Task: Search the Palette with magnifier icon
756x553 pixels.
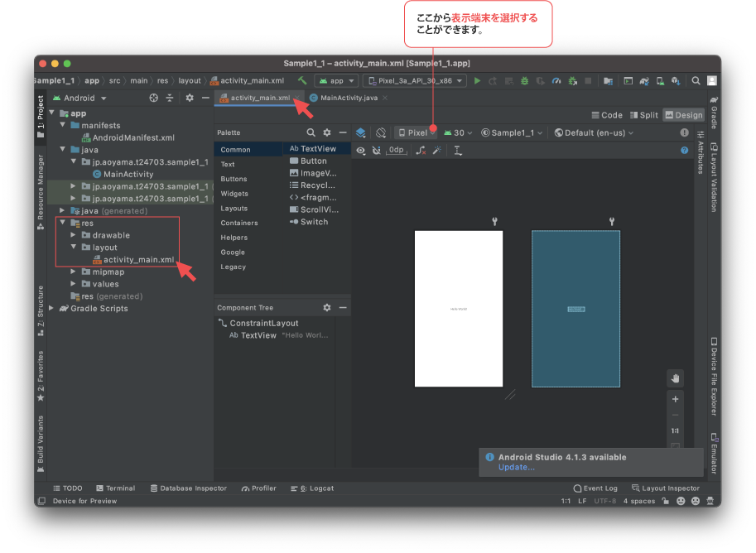Action: [311, 132]
